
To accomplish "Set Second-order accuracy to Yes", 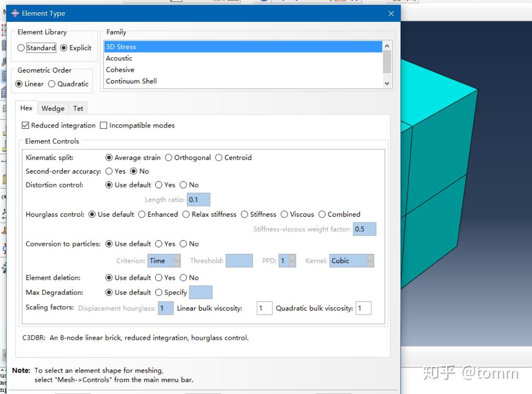I will tap(109, 171).
